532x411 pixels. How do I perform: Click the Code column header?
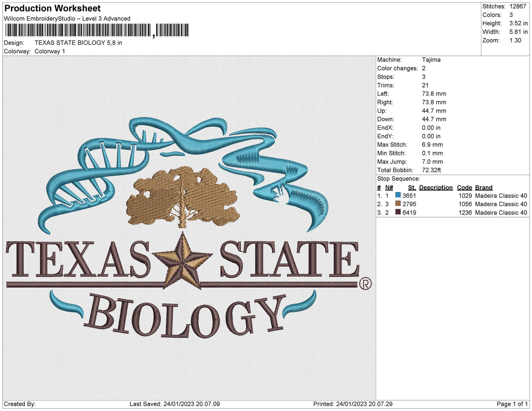(x=464, y=187)
